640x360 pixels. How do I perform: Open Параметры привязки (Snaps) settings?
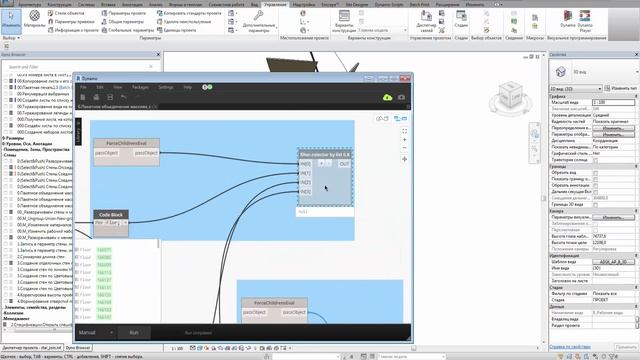71,22
